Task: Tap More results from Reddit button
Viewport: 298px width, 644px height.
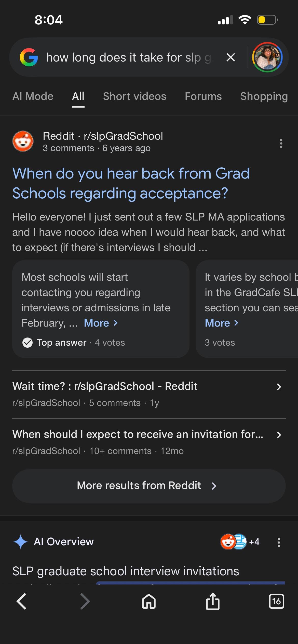Action: 149,486
